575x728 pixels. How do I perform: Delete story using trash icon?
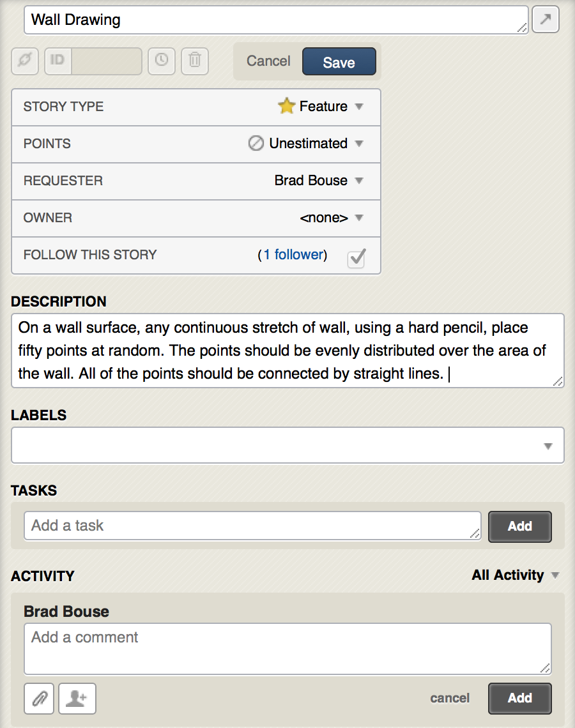point(195,61)
